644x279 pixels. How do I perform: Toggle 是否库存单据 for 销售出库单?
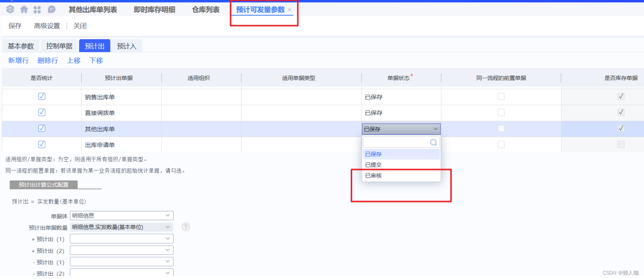(621, 96)
